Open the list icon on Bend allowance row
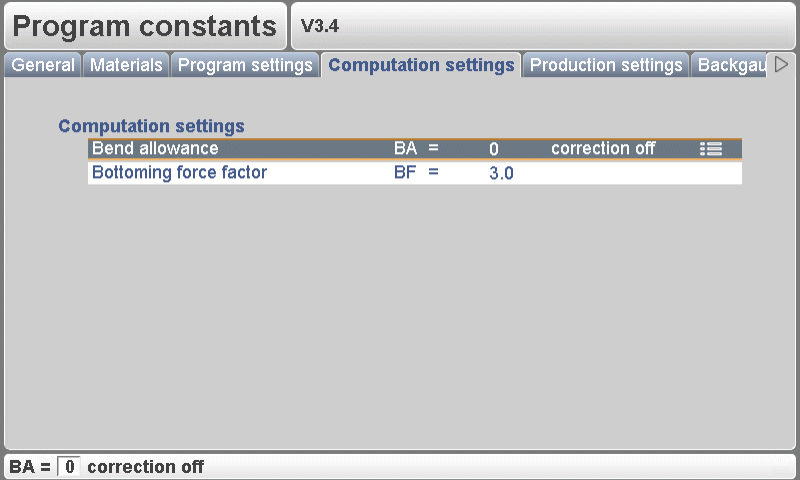 click(711, 149)
